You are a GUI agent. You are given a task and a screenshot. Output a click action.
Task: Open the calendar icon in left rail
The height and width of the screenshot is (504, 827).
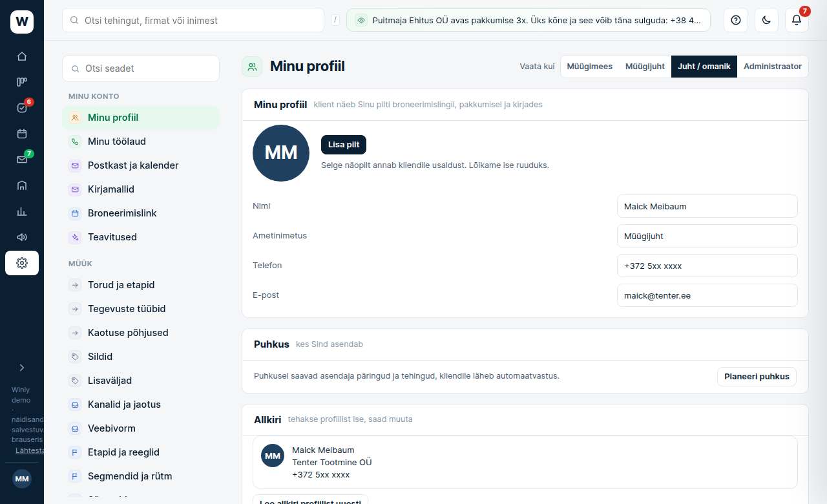point(22,134)
